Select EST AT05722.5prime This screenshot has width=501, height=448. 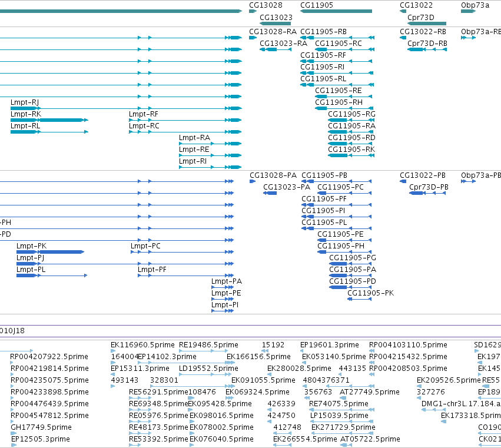coord(370,439)
